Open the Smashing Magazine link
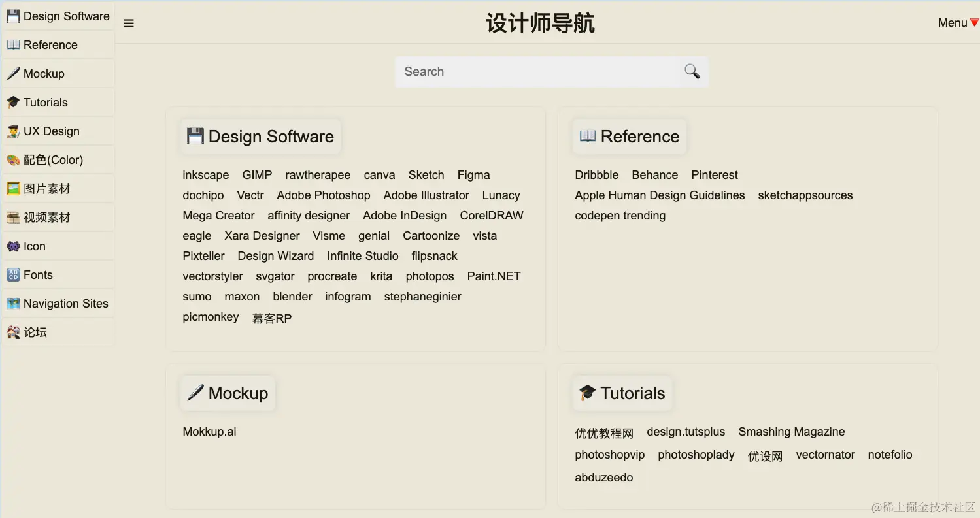The width and height of the screenshot is (980, 518). [792, 432]
